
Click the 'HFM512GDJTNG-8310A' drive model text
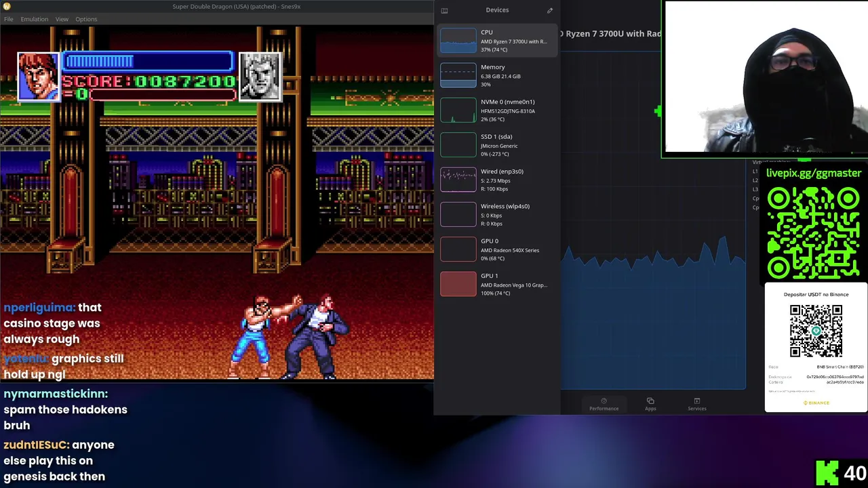pyautogui.click(x=507, y=111)
